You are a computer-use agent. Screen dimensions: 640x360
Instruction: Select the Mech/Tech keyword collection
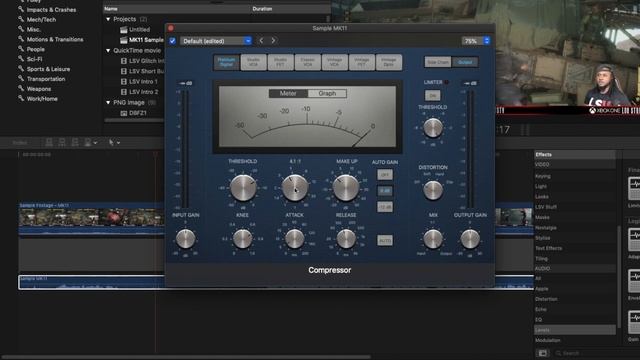[41, 19]
